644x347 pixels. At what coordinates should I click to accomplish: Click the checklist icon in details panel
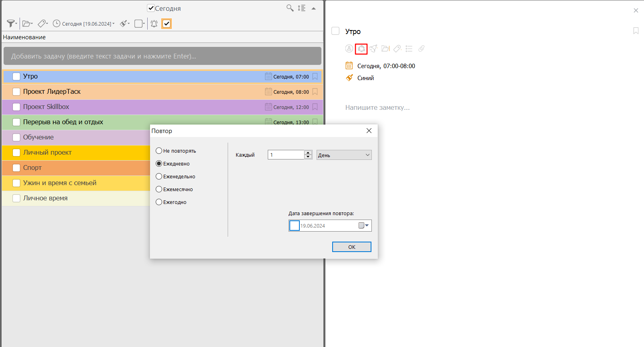point(409,48)
